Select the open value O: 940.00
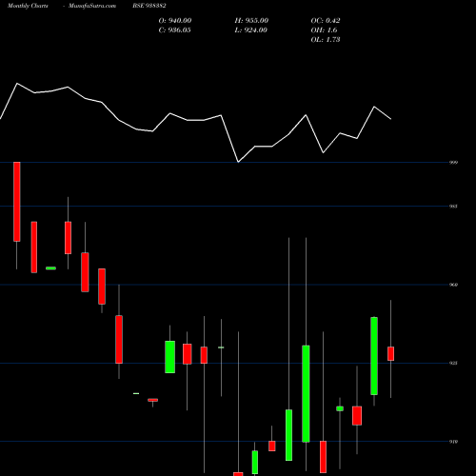Viewport: 476px width, 476px height. 175,21
